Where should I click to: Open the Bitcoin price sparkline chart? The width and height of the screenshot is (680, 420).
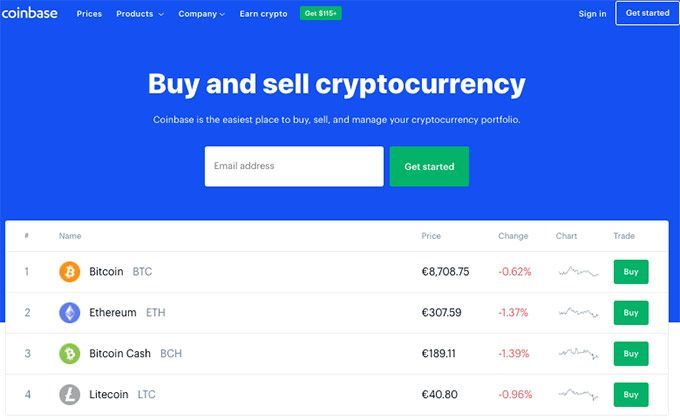point(579,272)
